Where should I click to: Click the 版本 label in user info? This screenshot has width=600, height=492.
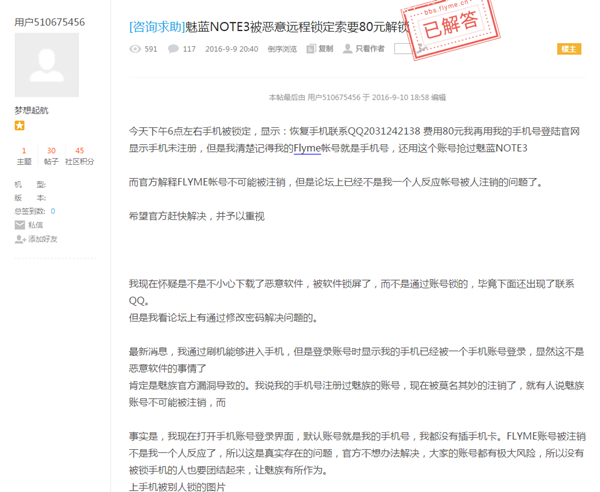(30, 198)
